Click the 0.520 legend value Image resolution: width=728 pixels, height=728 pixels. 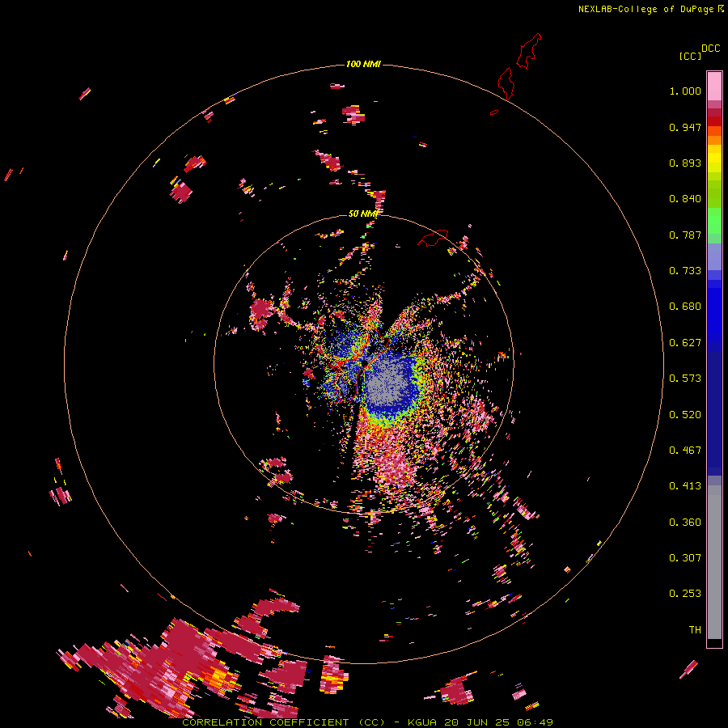(685, 415)
